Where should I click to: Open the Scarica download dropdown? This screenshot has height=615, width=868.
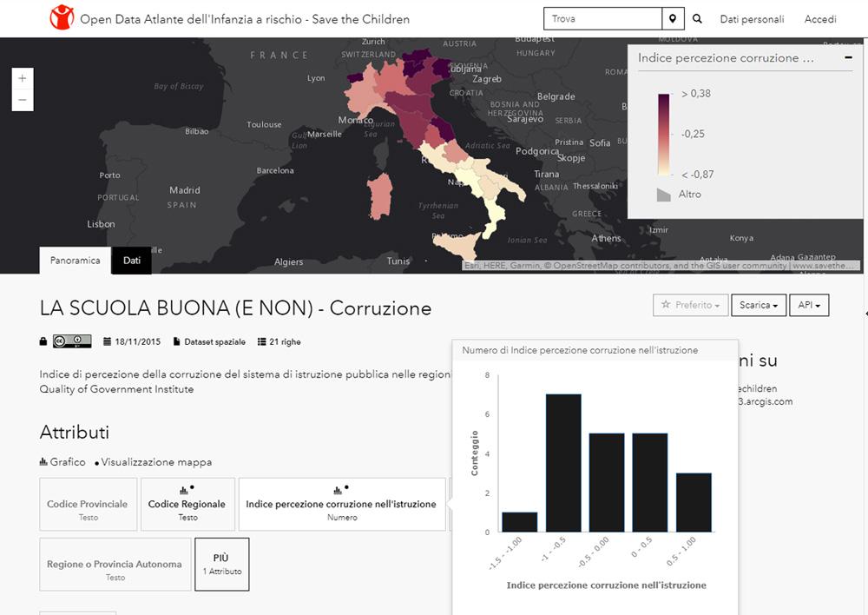(x=759, y=305)
